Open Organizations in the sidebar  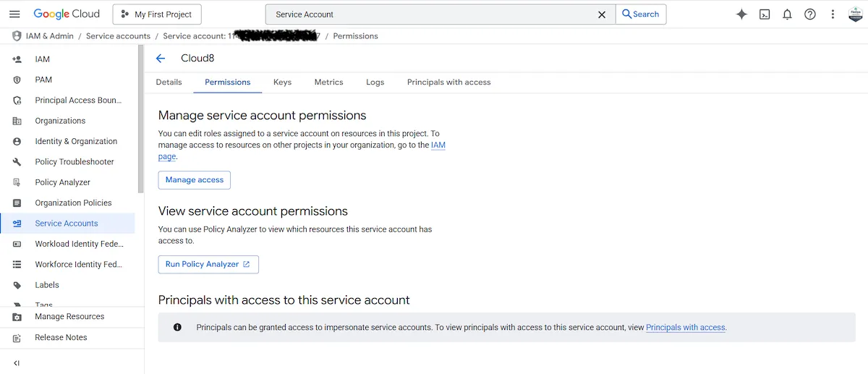[68, 121]
